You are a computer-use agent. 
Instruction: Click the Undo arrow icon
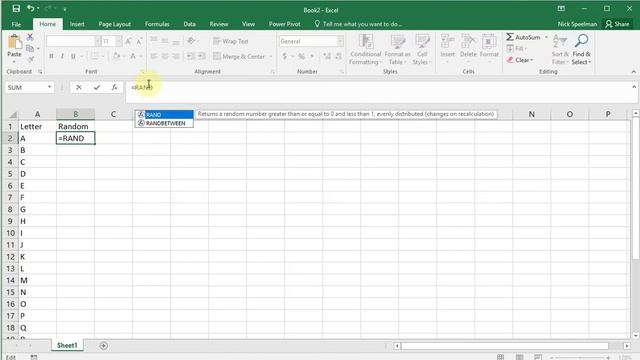coord(31,8)
